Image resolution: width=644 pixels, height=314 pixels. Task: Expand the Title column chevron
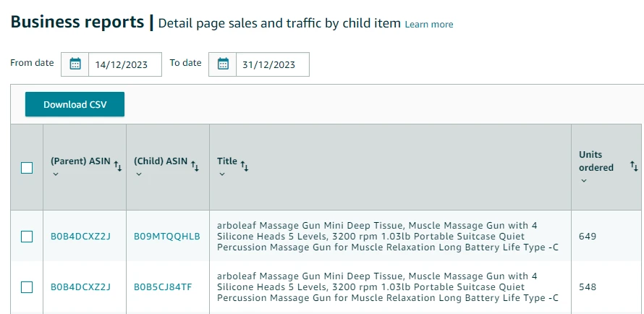coord(221,174)
